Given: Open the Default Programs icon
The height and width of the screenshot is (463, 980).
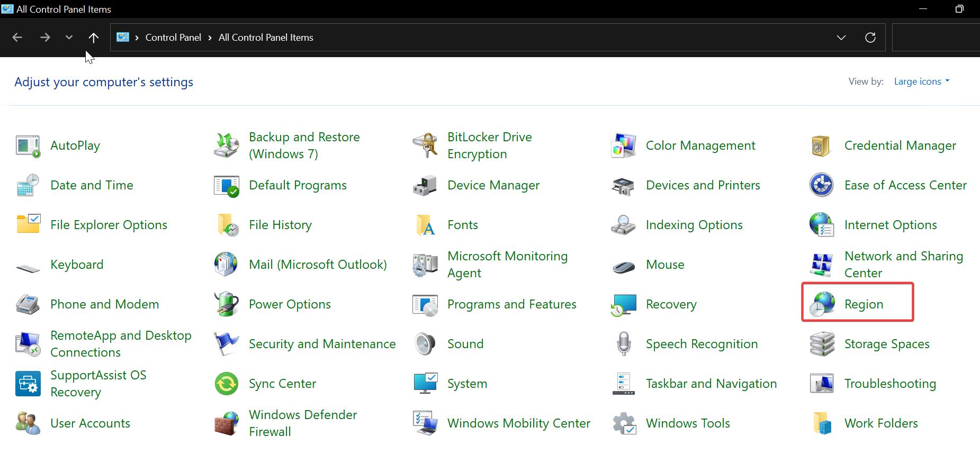Looking at the screenshot, I should click(x=227, y=185).
